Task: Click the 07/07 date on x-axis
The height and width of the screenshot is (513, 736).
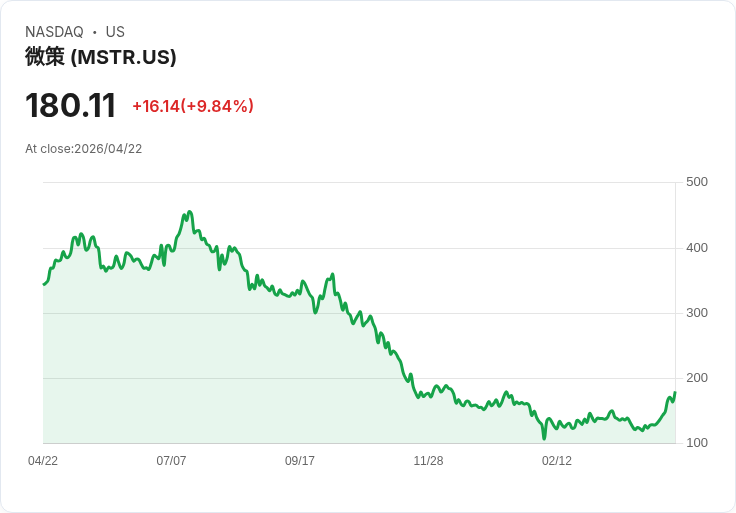Action: point(171,461)
